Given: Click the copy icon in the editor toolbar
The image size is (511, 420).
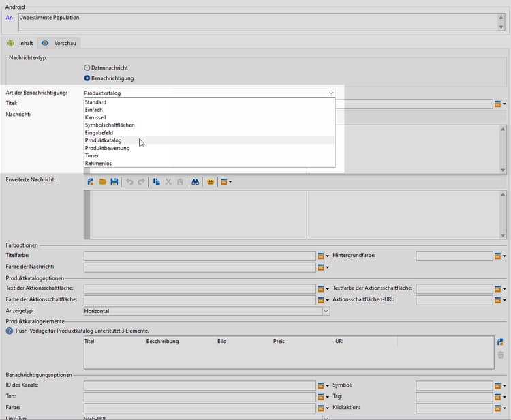Looking at the screenshot, I should coord(157,182).
